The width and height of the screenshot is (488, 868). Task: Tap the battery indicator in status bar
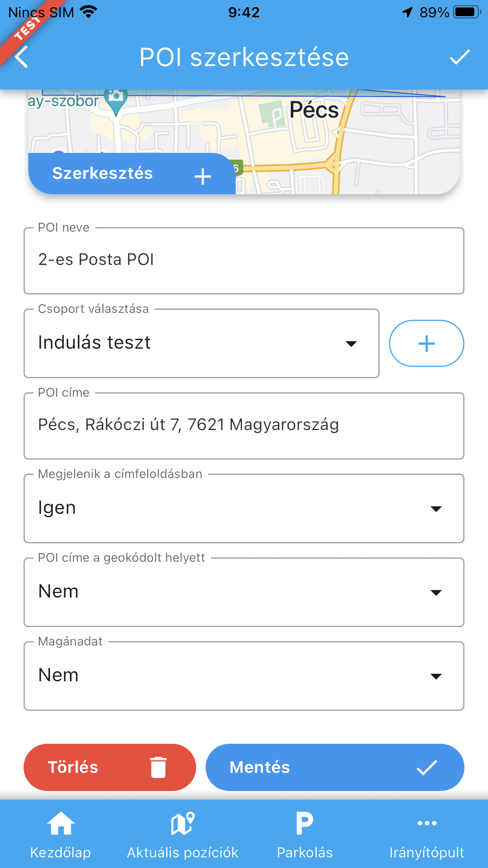point(466,12)
